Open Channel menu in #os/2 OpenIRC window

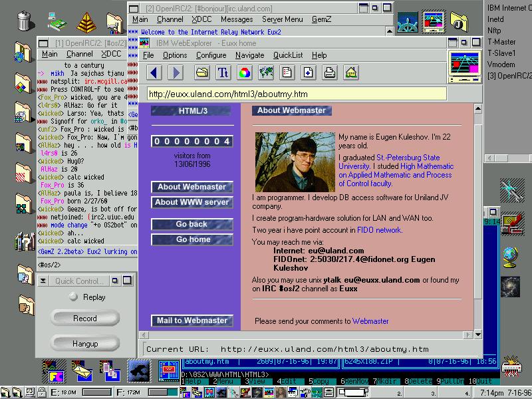click(79, 54)
